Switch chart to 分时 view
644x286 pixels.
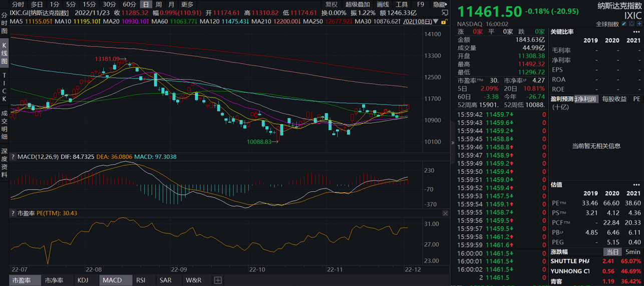18,5
